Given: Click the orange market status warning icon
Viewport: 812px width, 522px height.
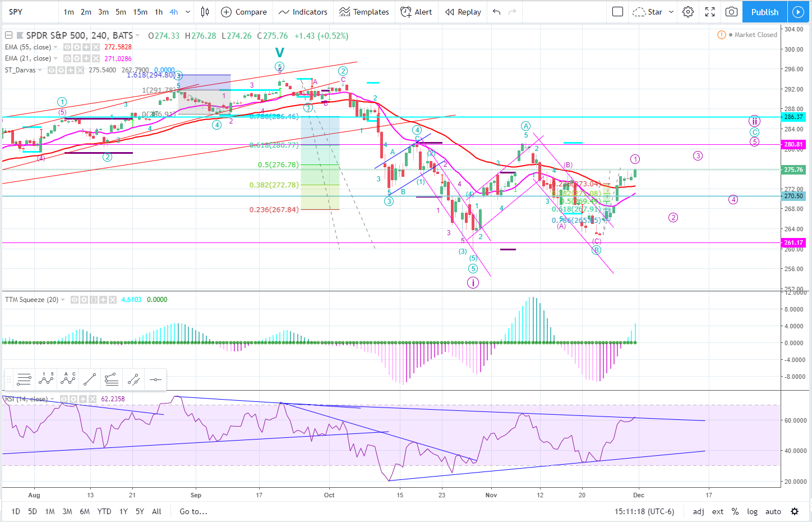Looking at the screenshot, I should click(722, 35).
